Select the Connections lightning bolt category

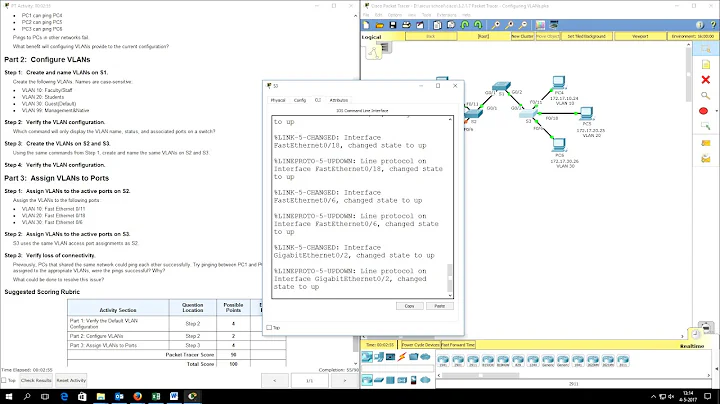pyautogui.click(x=402, y=357)
